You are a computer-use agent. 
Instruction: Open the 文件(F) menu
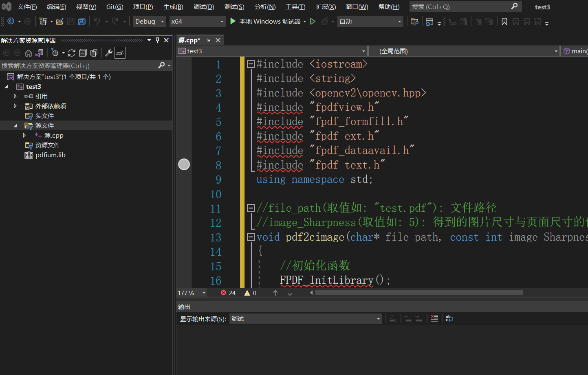click(x=27, y=7)
